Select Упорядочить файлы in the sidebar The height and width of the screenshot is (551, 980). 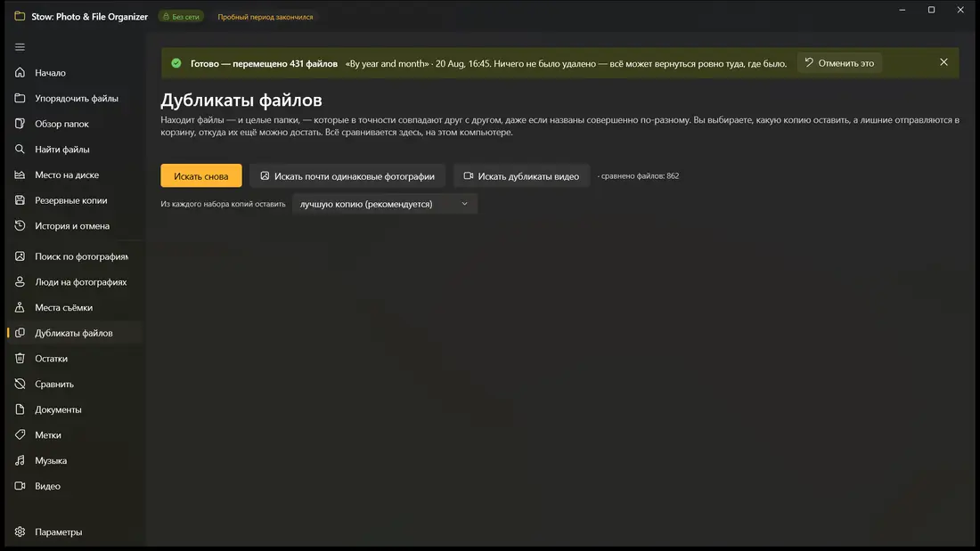(75, 98)
